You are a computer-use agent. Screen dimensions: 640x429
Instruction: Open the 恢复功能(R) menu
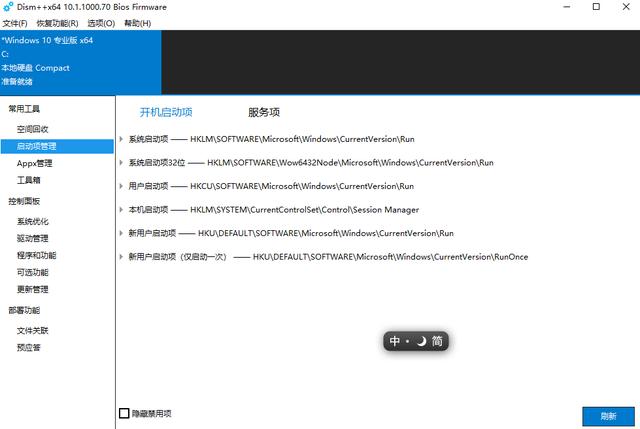(58, 23)
